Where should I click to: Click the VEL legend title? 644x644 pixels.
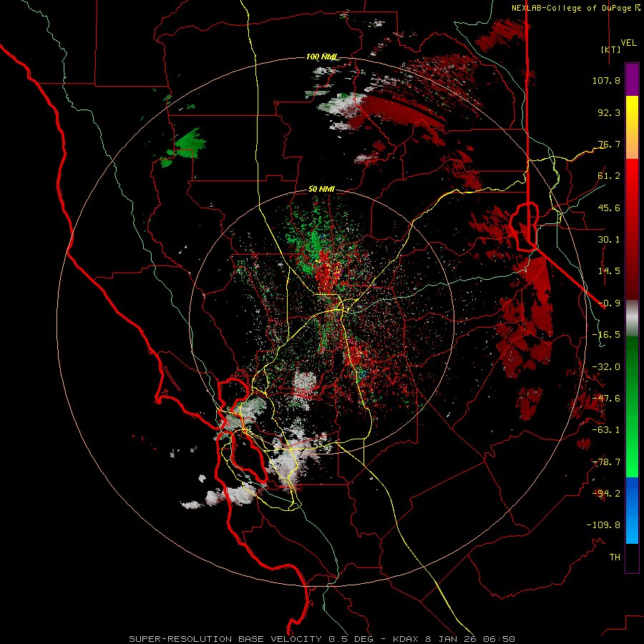pos(628,43)
